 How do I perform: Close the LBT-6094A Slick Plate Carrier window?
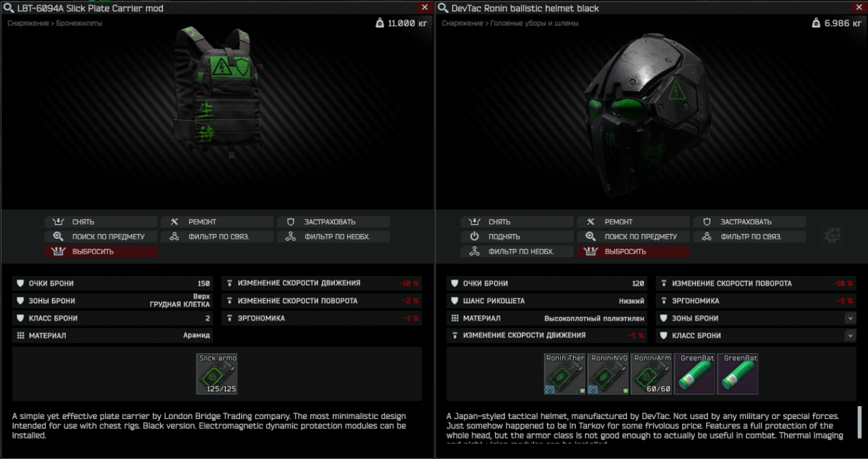tap(425, 7)
